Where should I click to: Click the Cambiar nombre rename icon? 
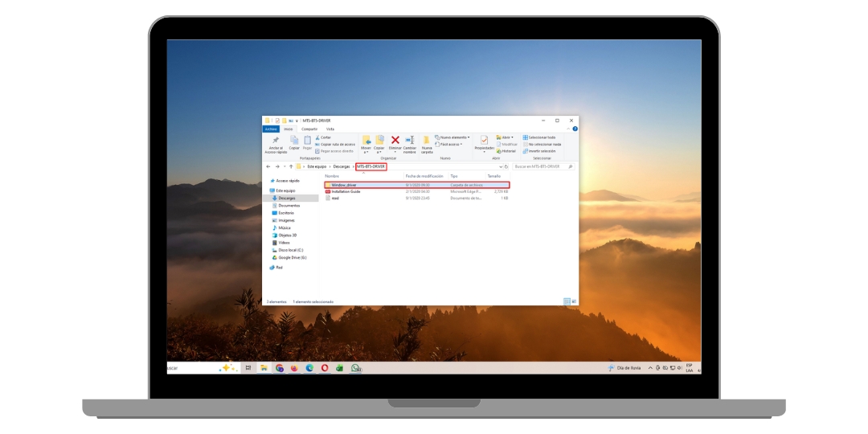click(409, 141)
